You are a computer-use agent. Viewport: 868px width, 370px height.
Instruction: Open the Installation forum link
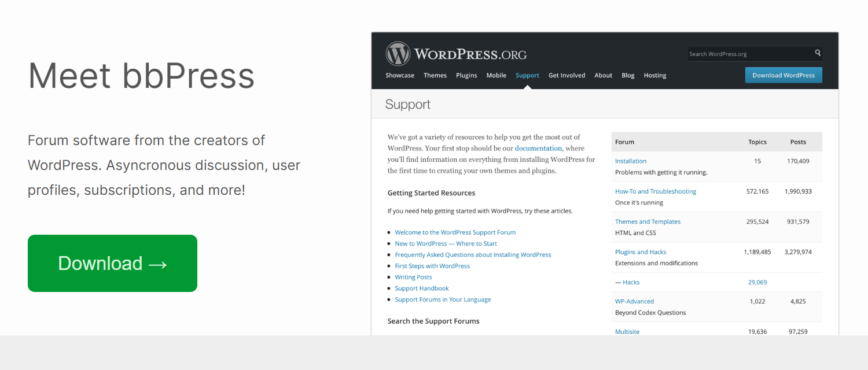[631, 161]
